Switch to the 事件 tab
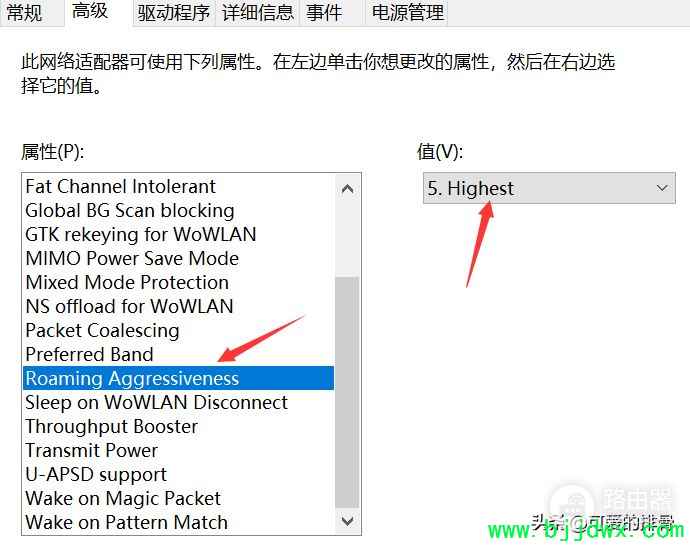The height and width of the screenshot is (547, 690). coord(324,12)
